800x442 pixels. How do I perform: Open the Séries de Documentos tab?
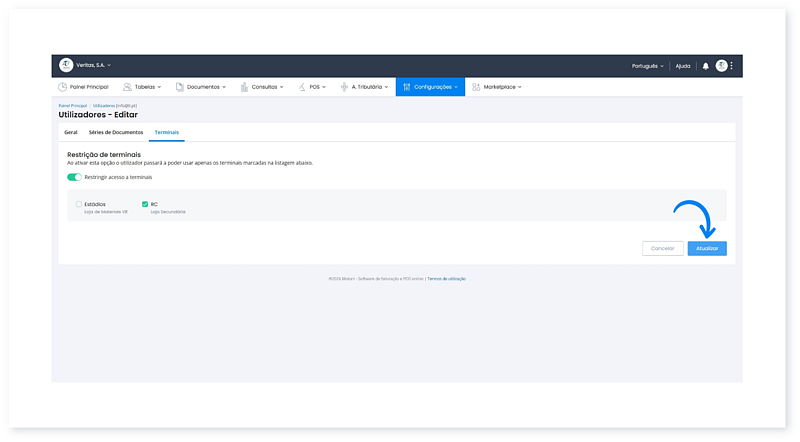pyautogui.click(x=116, y=132)
